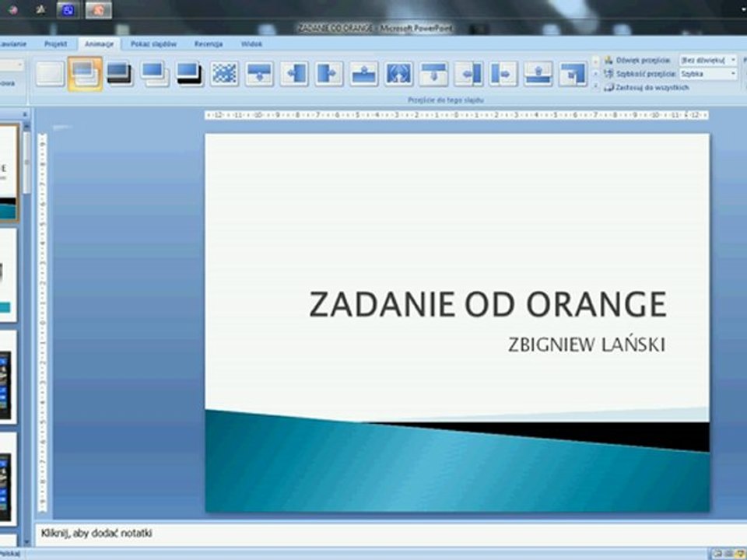This screenshot has width=747, height=560.
Task: Click the Dźwięk przejścia sound icon
Action: (608, 60)
